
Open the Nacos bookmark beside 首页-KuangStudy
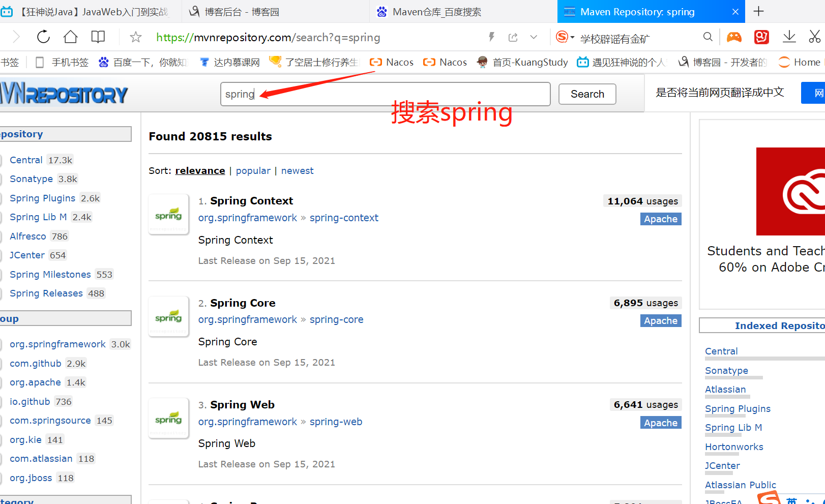click(x=445, y=62)
